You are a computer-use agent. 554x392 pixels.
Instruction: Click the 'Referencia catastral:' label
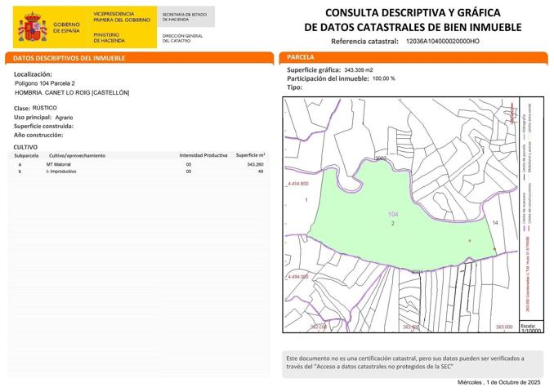click(364, 42)
